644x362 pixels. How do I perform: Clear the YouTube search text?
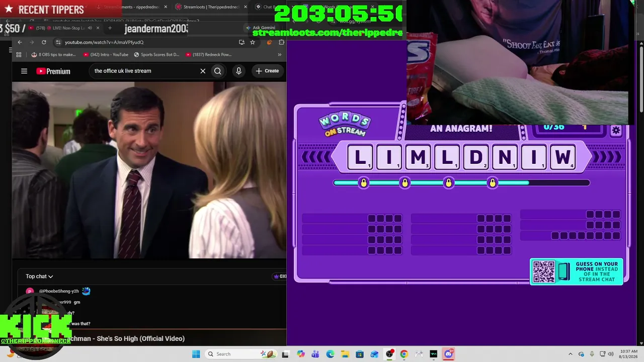(x=203, y=71)
